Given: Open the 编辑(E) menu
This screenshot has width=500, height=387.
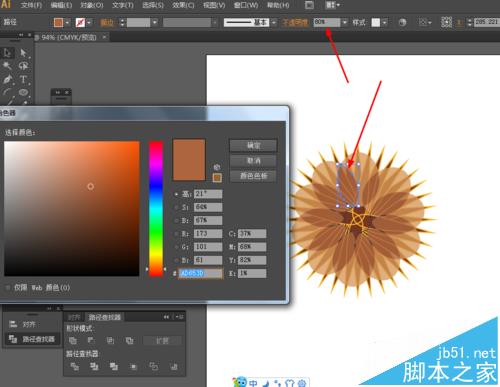Looking at the screenshot, I should tap(61, 5).
